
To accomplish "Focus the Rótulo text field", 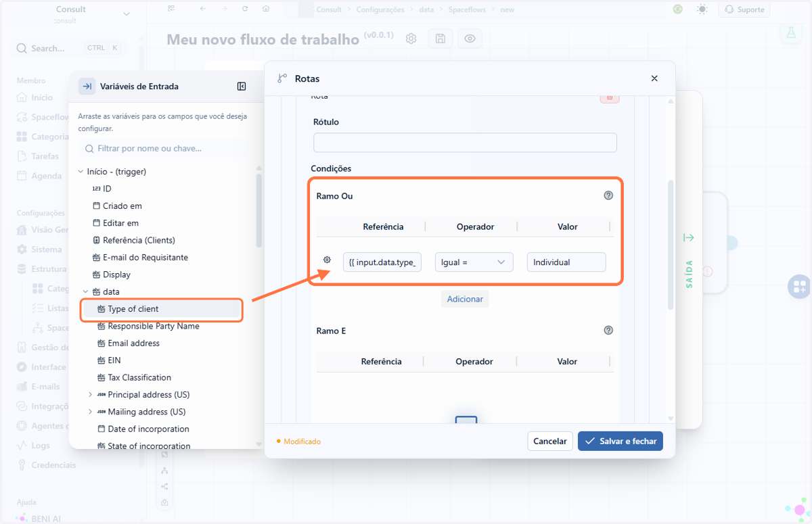I will click(x=465, y=142).
